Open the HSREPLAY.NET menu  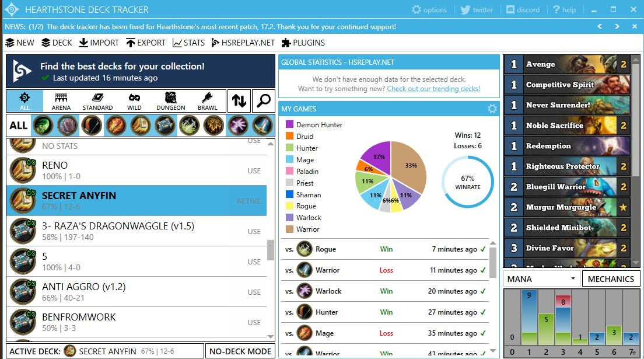(243, 43)
